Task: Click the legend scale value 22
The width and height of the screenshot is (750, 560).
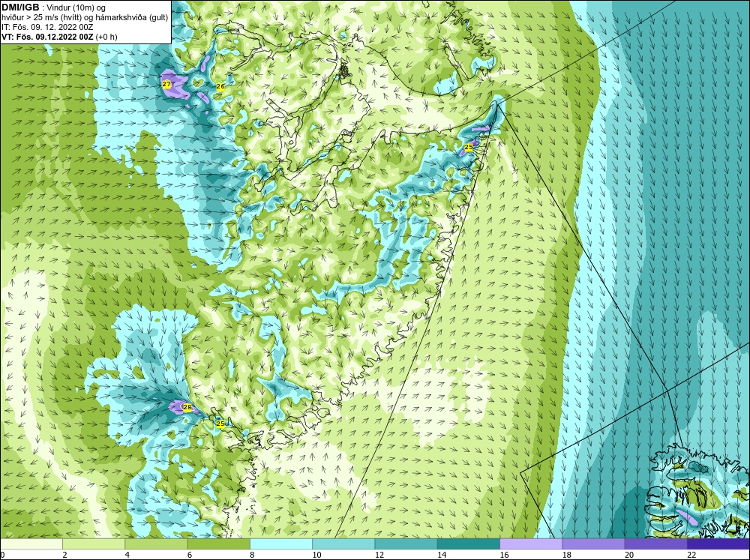Action: pos(691,555)
